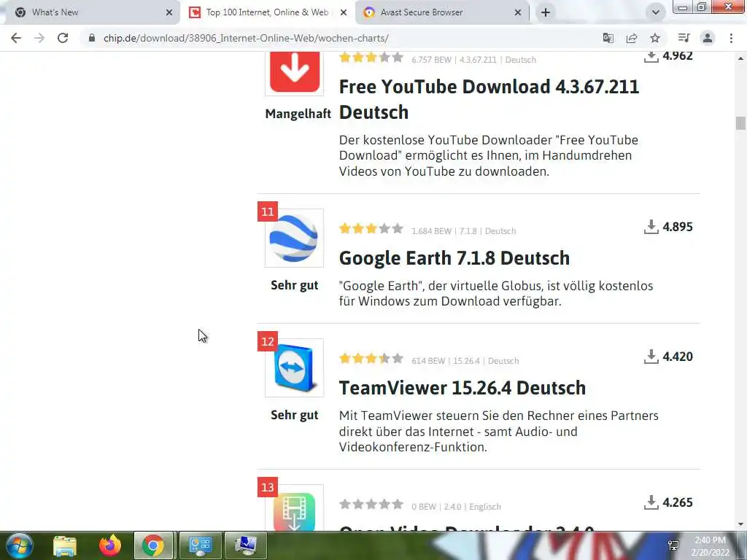Viewport: 747px width, 560px height.
Task: Click 'Sehr gut' label under TeamViewer
Action: click(295, 415)
